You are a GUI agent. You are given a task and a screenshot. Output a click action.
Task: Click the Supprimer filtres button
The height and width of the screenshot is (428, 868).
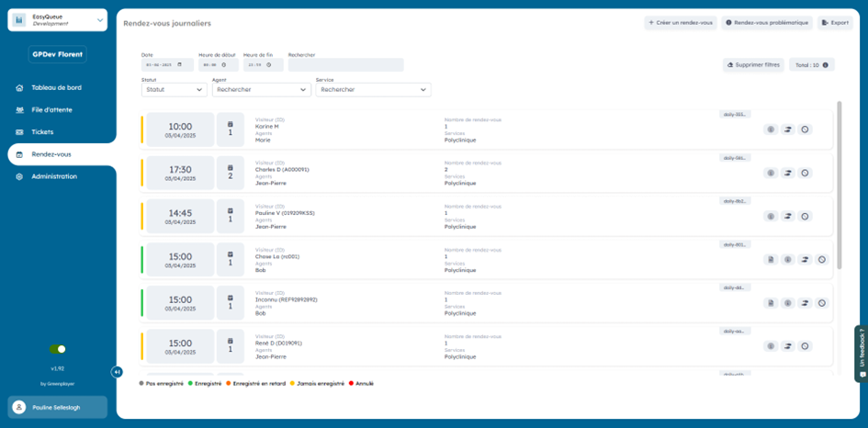point(753,65)
